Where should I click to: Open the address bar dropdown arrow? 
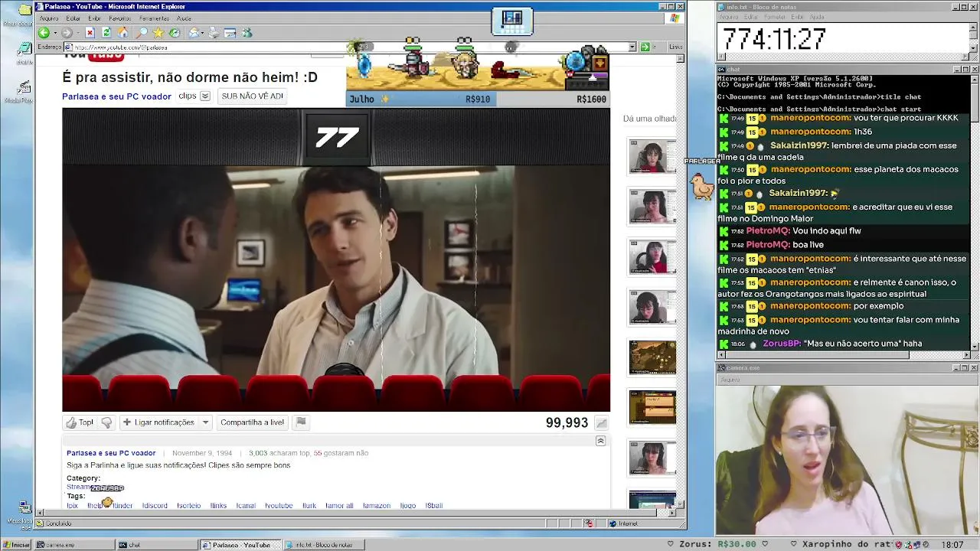pyautogui.click(x=632, y=47)
